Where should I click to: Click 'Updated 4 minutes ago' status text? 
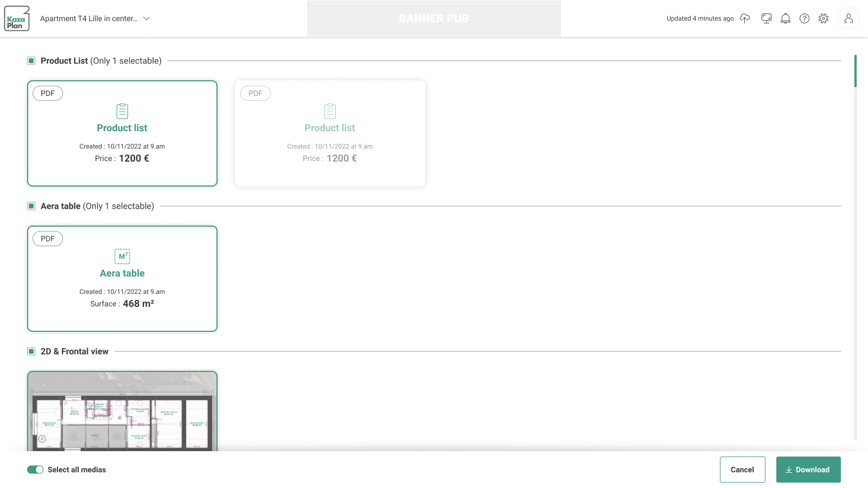[700, 18]
